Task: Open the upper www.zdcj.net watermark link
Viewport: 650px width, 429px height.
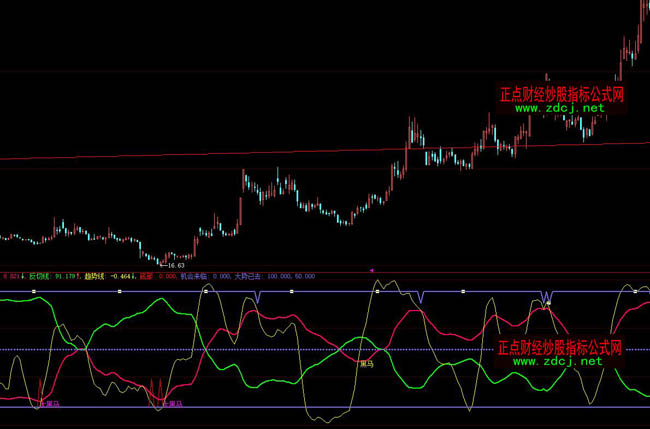Action: point(560,107)
